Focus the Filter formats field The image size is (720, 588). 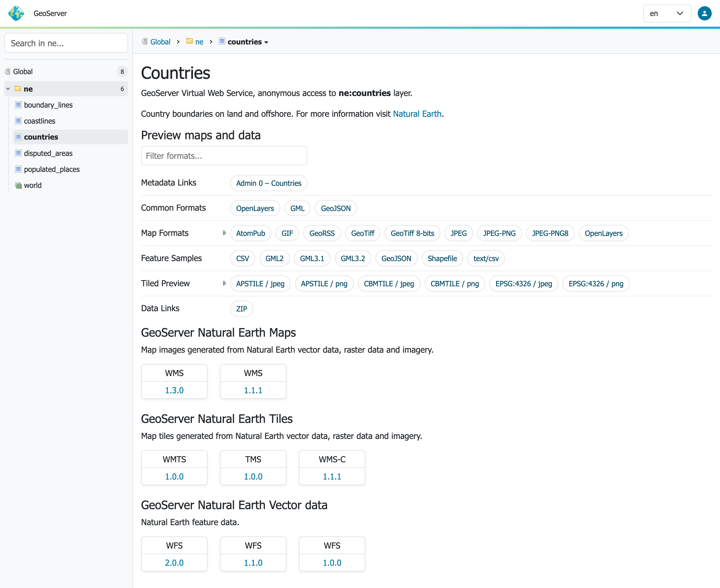coord(224,156)
